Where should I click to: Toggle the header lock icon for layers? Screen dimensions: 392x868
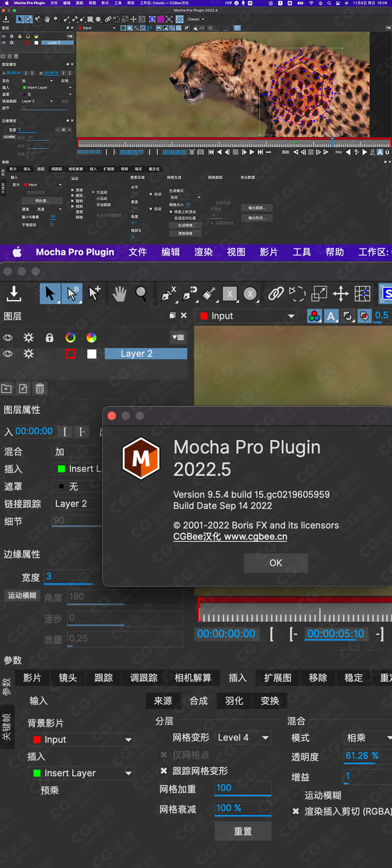coord(50,337)
